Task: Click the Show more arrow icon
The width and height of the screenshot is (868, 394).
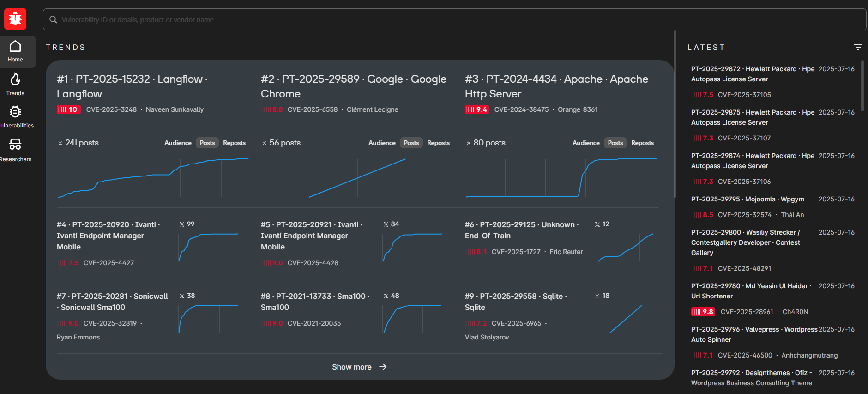Action: (x=383, y=367)
